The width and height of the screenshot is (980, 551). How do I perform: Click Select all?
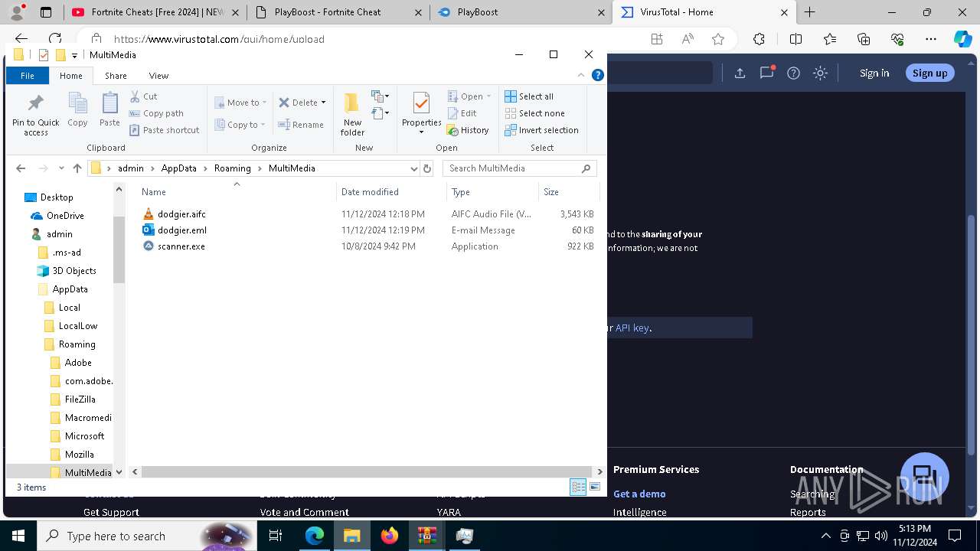pos(529,96)
